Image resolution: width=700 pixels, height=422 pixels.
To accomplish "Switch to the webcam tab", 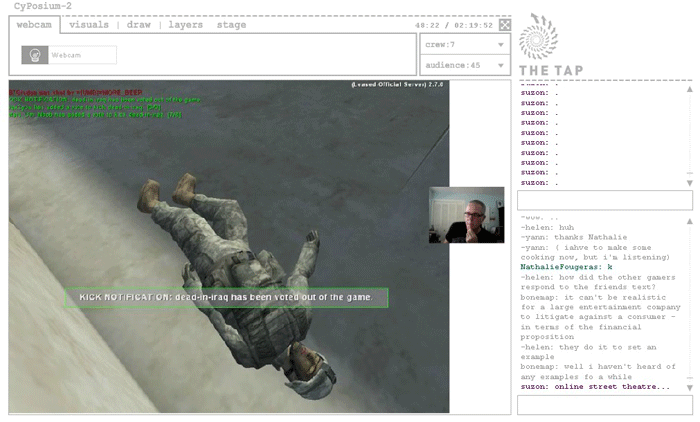I will point(34,25).
